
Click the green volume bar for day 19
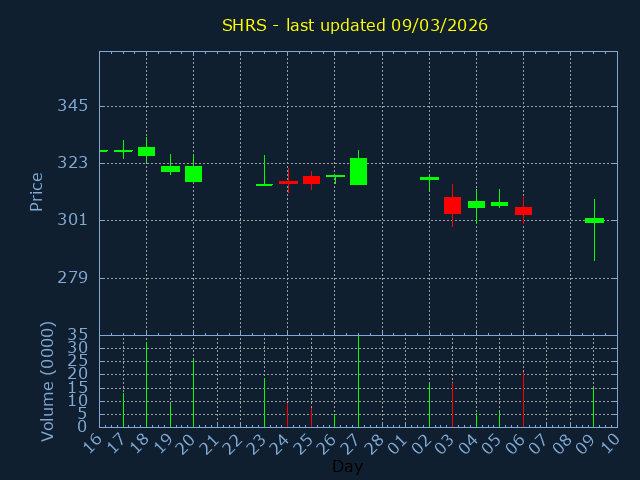pyautogui.click(x=170, y=415)
